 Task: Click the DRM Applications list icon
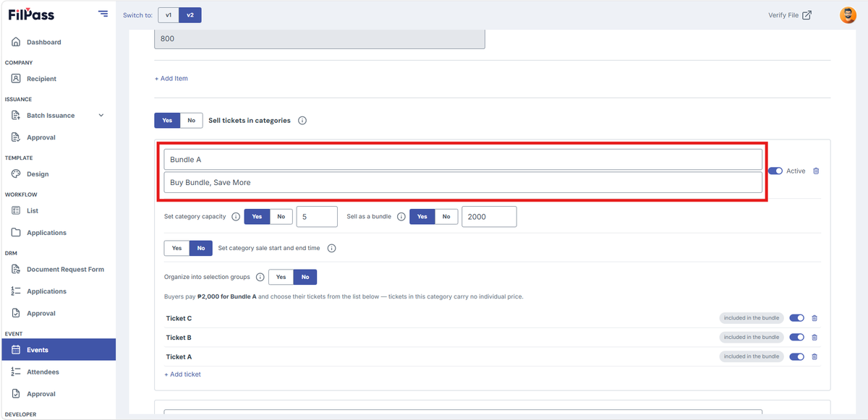click(x=16, y=291)
